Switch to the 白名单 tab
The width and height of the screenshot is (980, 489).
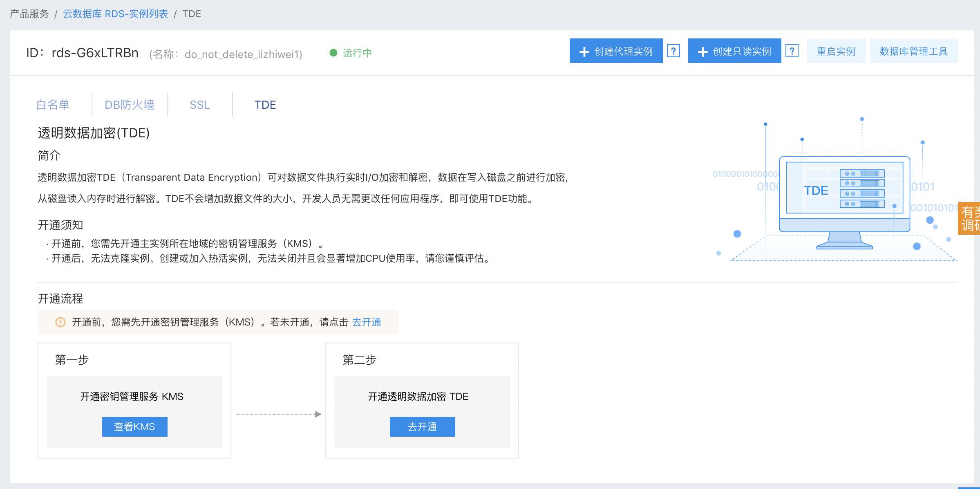click(x=53, y=105)
